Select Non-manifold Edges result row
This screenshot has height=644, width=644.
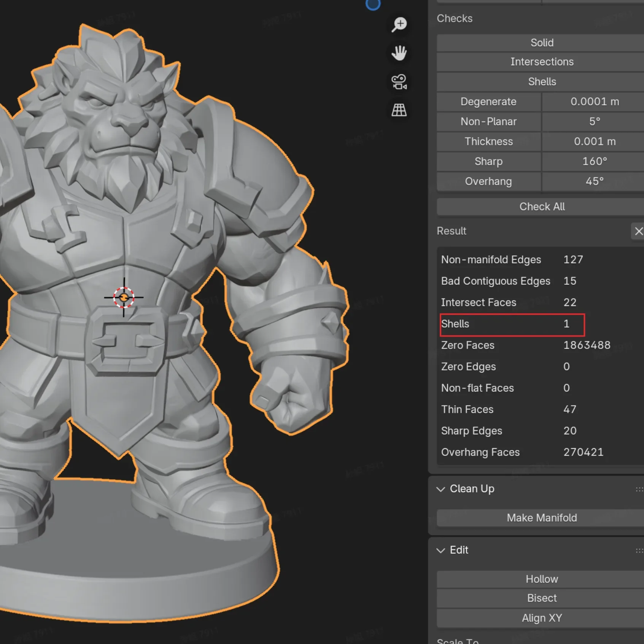(540, 259)
